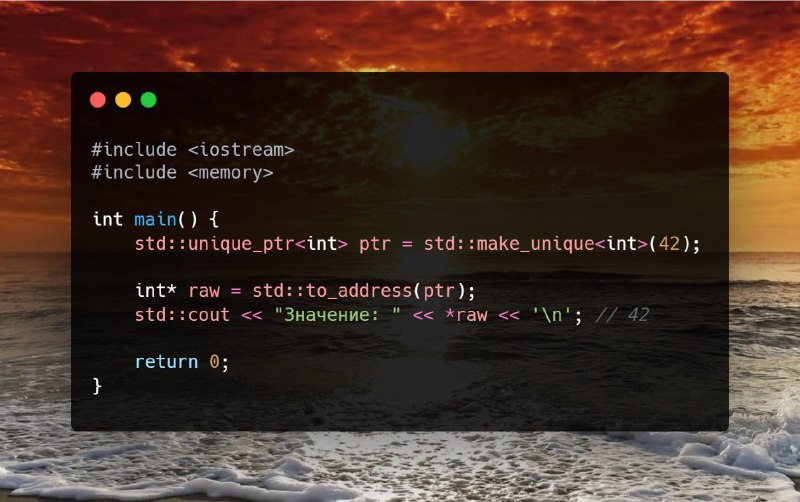Click the "Значение: " string literal
Screen dimensions: 800x502
[x=337, y=315]
